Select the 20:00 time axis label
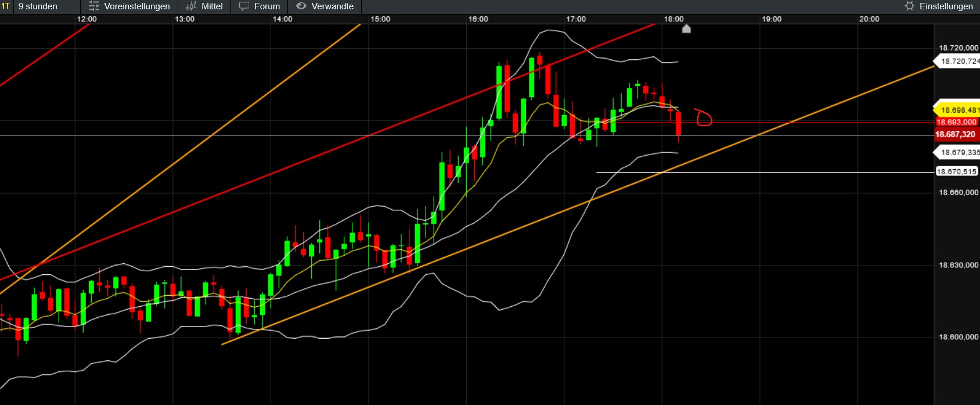 (x=870, y=19)
